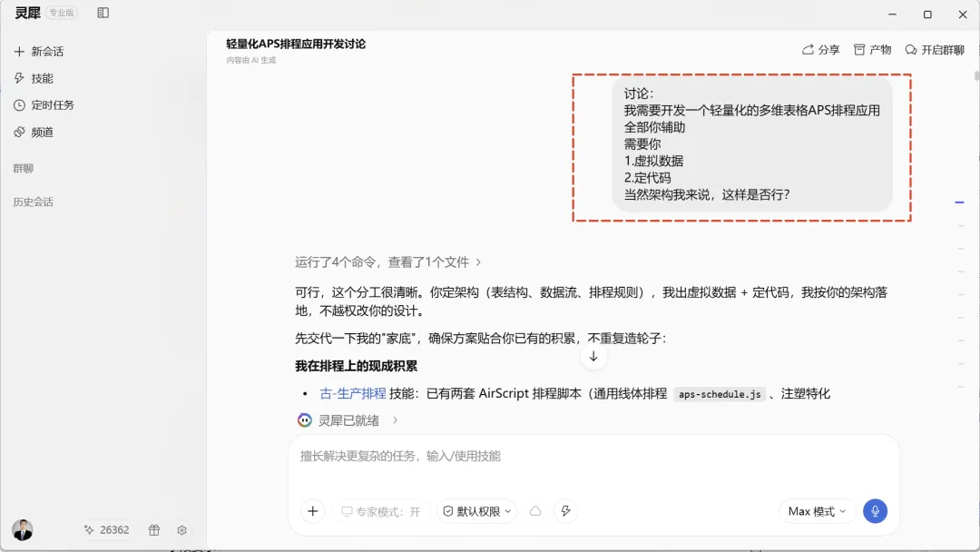The width and height of the screenshot is (980, 552).
Task: Open the 频道 channels section
Action: 34,132
